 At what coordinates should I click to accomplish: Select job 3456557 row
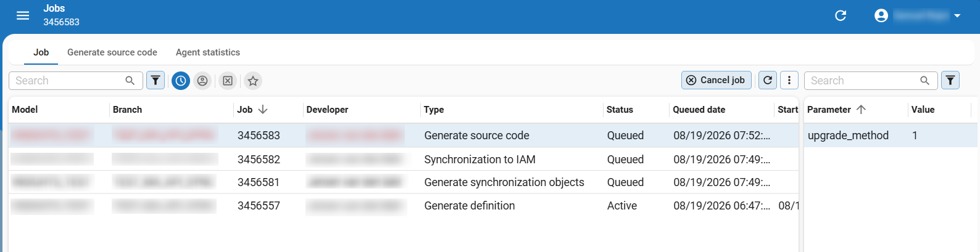tap(404, 206)
